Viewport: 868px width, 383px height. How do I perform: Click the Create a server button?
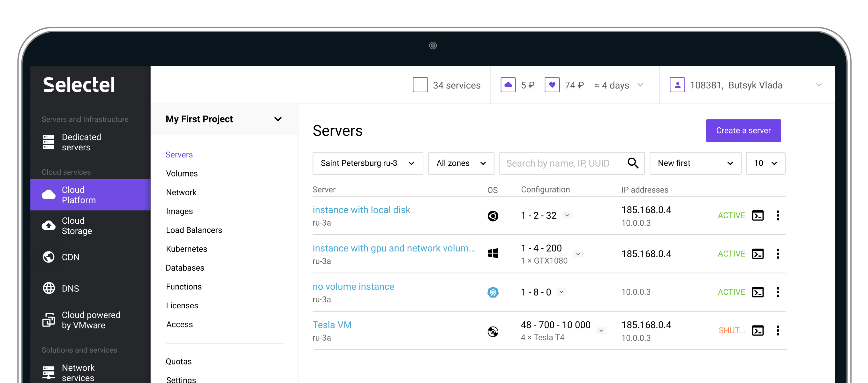click(743, 131)
